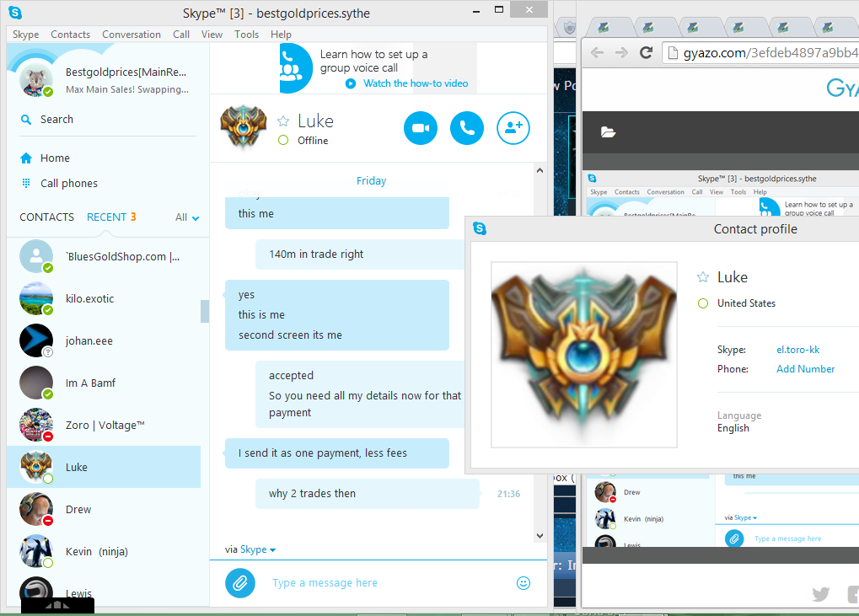Switch to CONTACTS tab

(46, 217)
